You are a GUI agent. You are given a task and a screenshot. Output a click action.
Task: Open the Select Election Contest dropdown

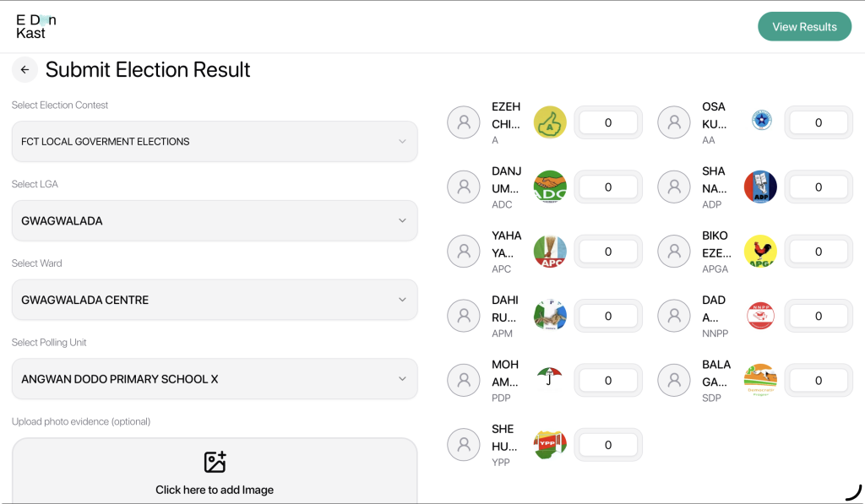[215, 142]
